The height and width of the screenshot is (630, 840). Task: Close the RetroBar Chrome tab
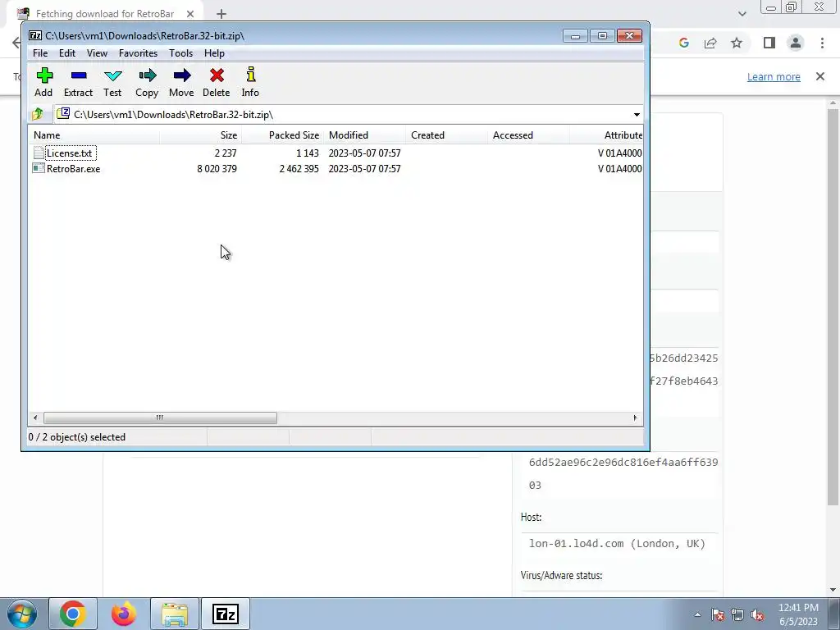coord(190,14)
